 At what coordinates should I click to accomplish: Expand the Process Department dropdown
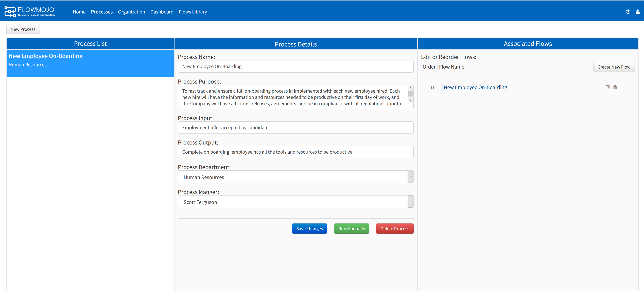(x=410, y=177)
